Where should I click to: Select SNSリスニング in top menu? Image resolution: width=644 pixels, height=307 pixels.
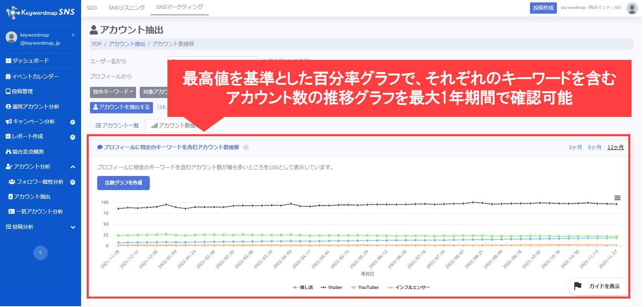tap(126, 8)
